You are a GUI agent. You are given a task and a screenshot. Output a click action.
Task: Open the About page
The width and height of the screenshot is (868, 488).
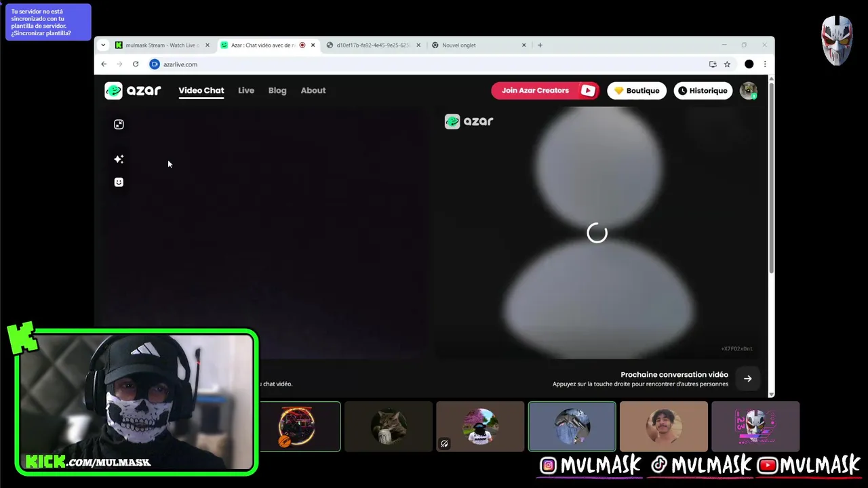(313, 90)
